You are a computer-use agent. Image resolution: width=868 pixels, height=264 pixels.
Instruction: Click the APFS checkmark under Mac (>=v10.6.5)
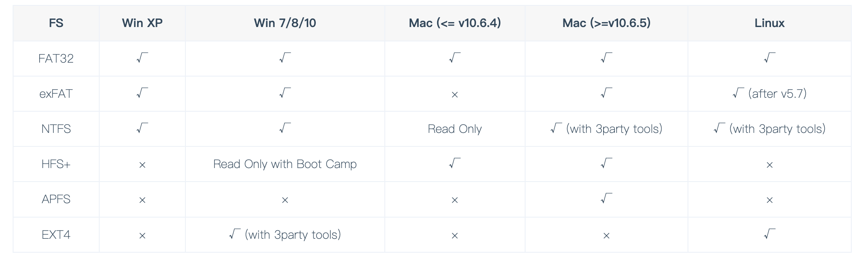(x=606, y=199)
